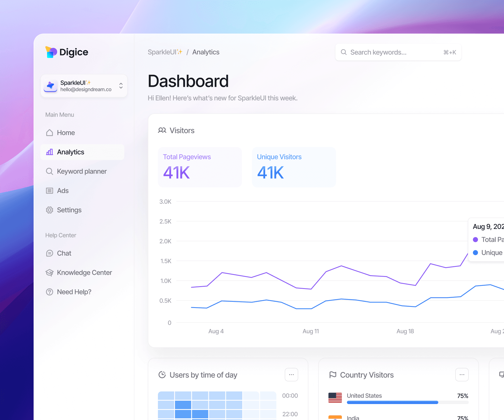
Task: Click the SparkleUI breadcrumb link
Action: click(x=165, y=52)
